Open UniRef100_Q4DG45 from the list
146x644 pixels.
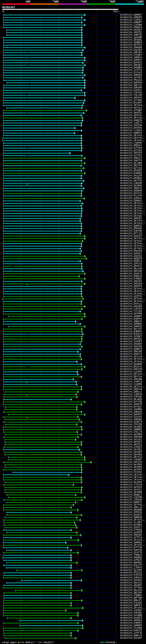point(131,326)
